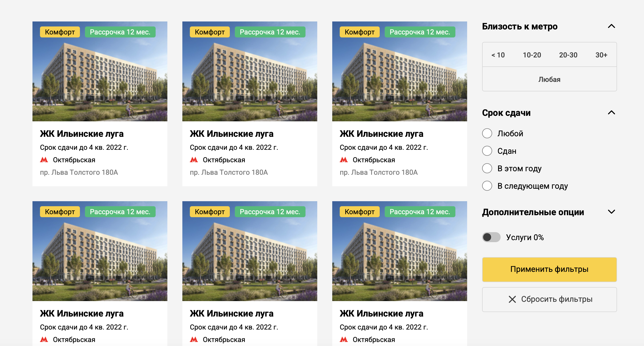Select the < 10 metro distance option
The height and width of the screenshot is (346, 644).
[498, 55]
